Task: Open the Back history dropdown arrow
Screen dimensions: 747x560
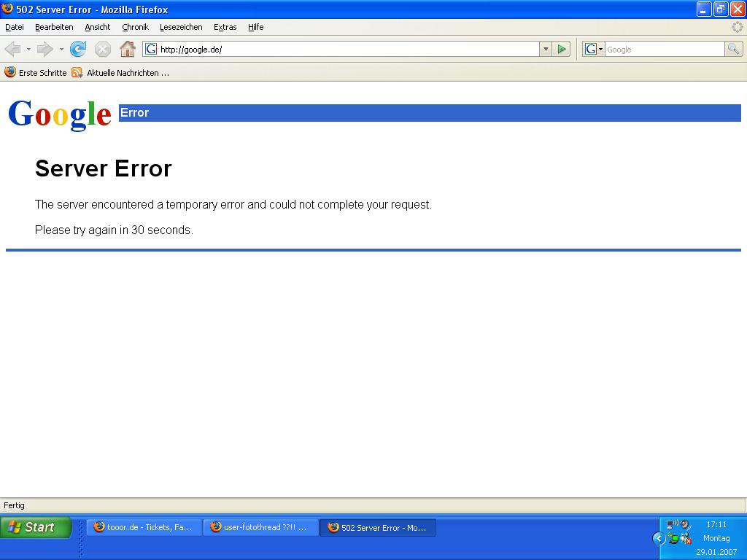Action: tap(28, 50)
